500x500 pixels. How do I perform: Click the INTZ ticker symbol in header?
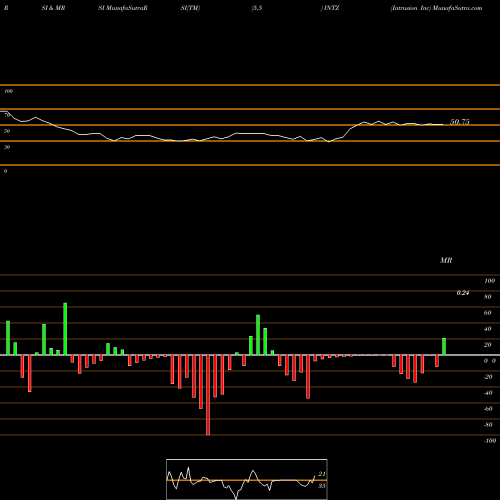pyautogui.click(x=331, y=8)
